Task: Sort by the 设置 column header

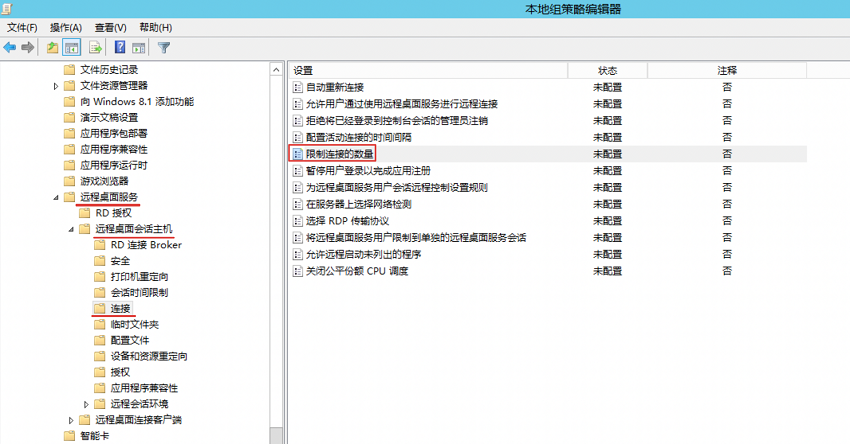Action: coord(428,70)
